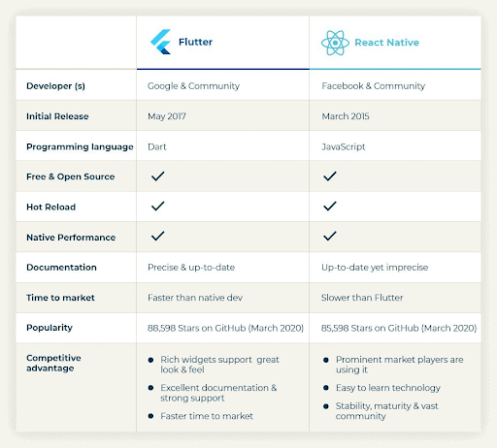The height and width of the screenshot is (448, 497).
Task: Click the "March 2015" release date
Action: pos(346,116)
